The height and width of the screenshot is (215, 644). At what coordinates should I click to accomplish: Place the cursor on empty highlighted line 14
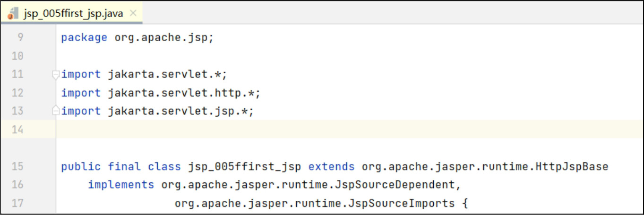pyautogui.click(x=283, y=129)
